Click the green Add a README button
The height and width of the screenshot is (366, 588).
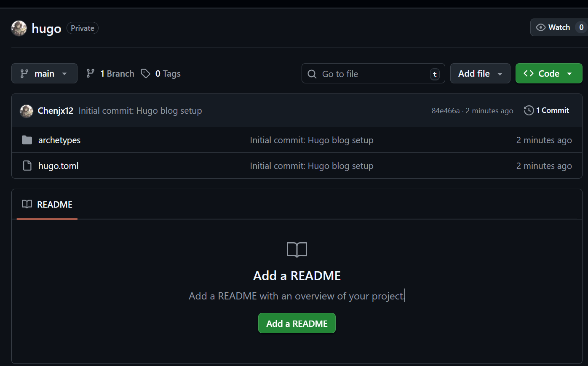(x=297, y=323)
